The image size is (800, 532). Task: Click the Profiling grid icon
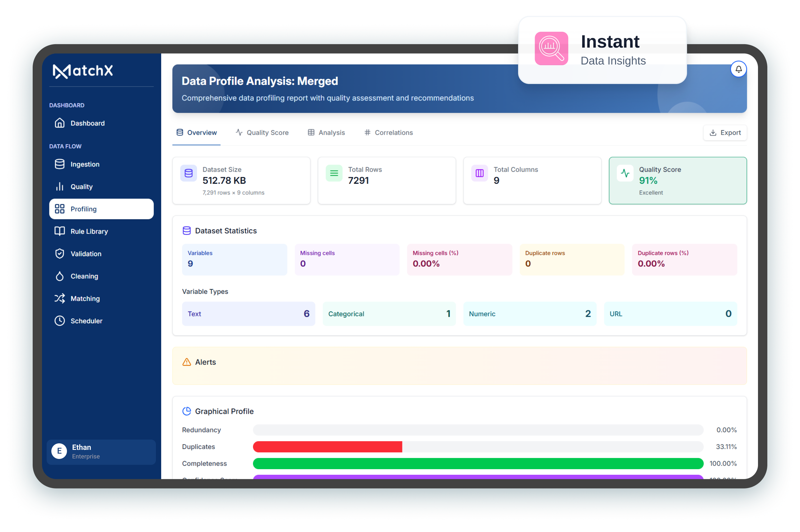(60, 209)
